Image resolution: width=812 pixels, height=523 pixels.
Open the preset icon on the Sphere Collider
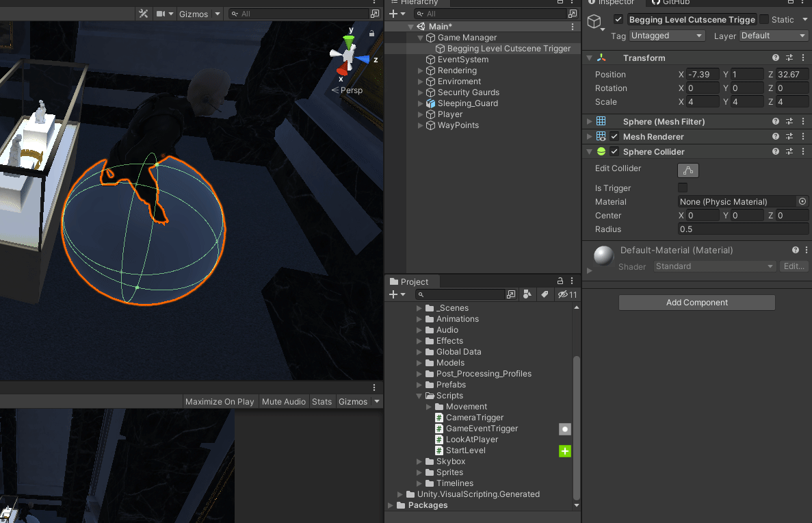click(789, 151)
